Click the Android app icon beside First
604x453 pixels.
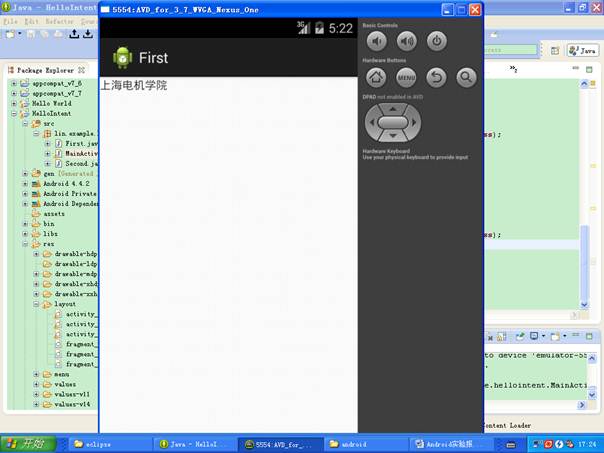pos(122,58)
